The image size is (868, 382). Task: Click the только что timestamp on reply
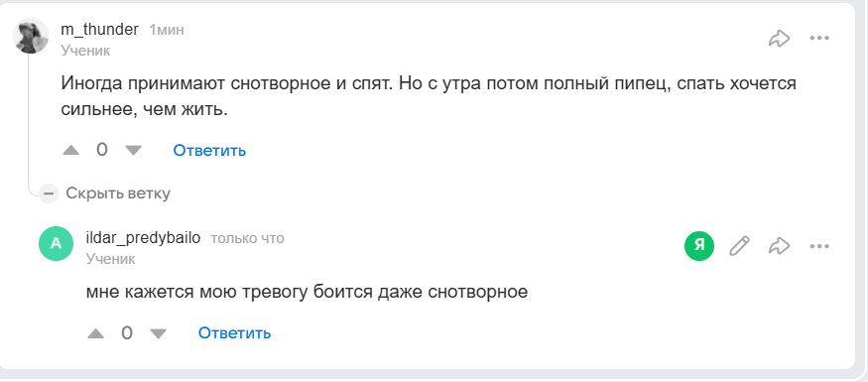click(247, 238)
